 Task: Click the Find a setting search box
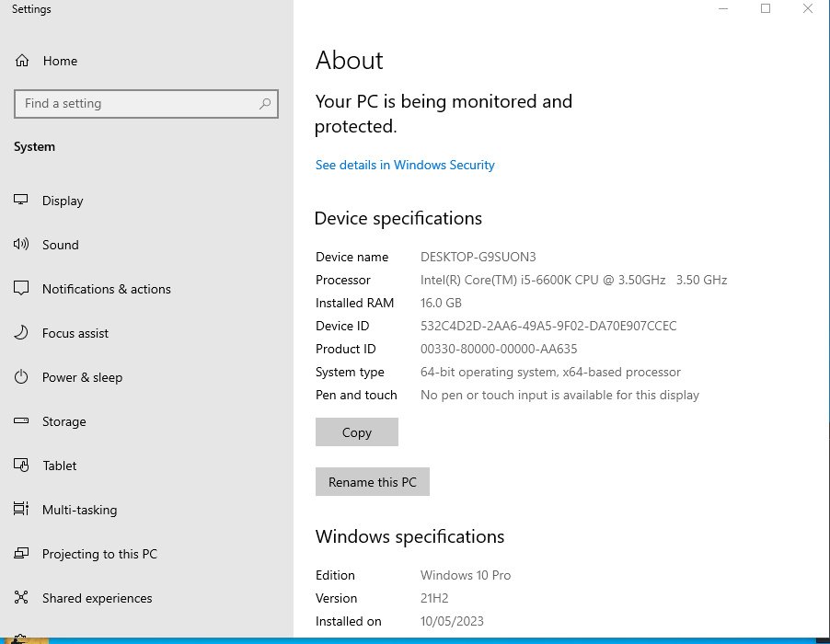[146, 104]
